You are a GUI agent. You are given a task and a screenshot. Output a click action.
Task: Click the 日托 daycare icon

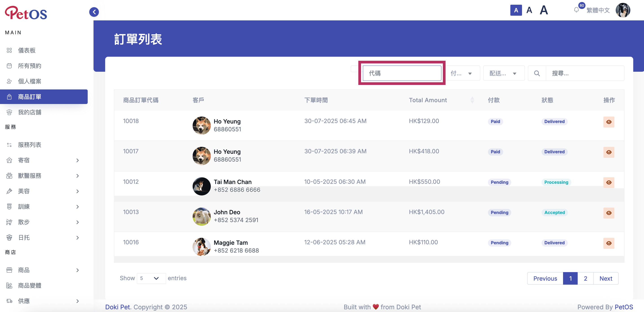(x=9, y=238)
